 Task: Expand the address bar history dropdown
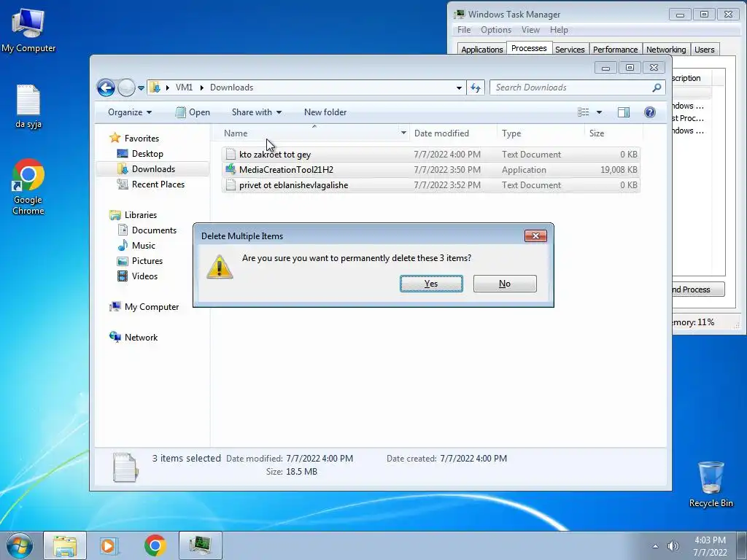[x=459, y=88]
